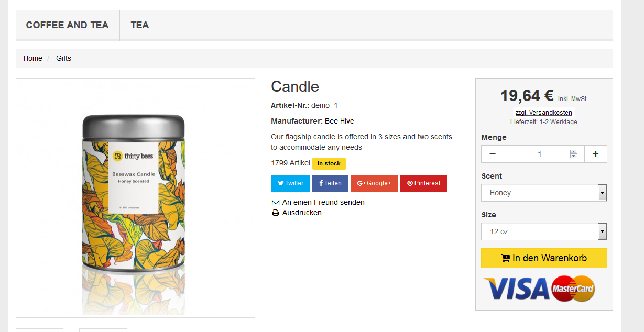This screenshot has height=332, width=644.
Task: Click the Menge quantity input field
Action: tap(537, 154)
